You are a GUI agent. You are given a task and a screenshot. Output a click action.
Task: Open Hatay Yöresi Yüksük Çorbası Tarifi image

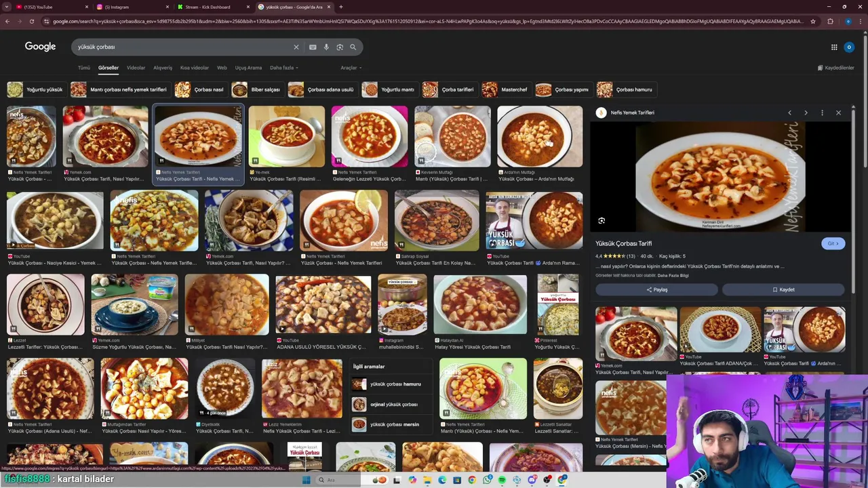(480, 304)
